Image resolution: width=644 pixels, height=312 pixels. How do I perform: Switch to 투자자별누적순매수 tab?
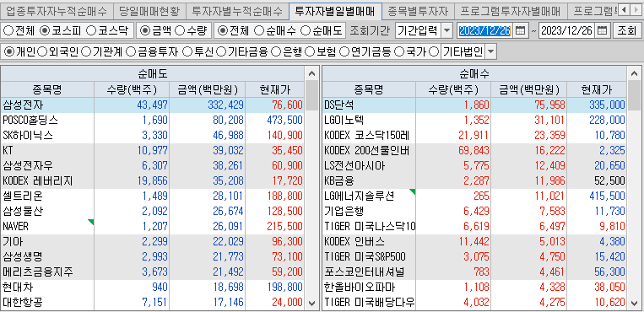[x=237, y=11]
